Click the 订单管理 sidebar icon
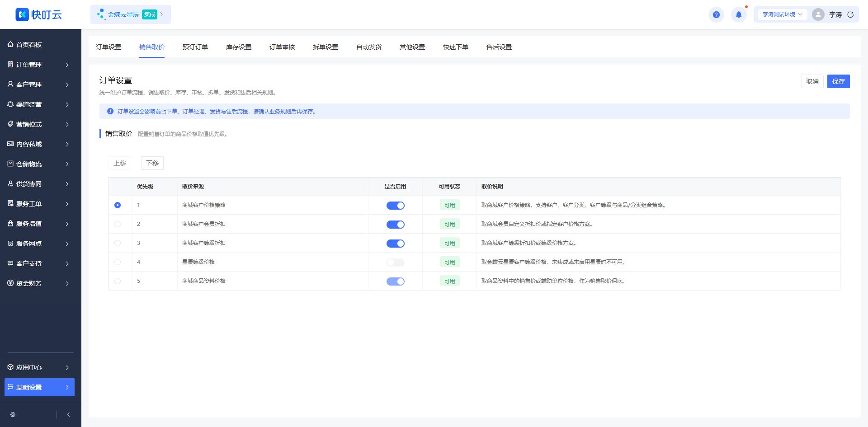Image resolution: width=868 pixels, height=427 pixels. (10, 64)
